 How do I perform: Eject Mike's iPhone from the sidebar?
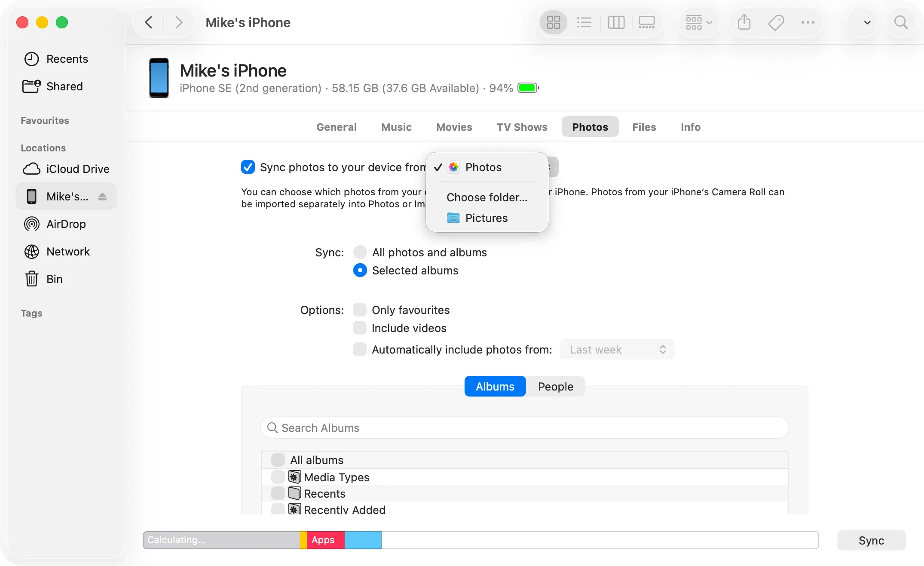[x=103, y=197]
